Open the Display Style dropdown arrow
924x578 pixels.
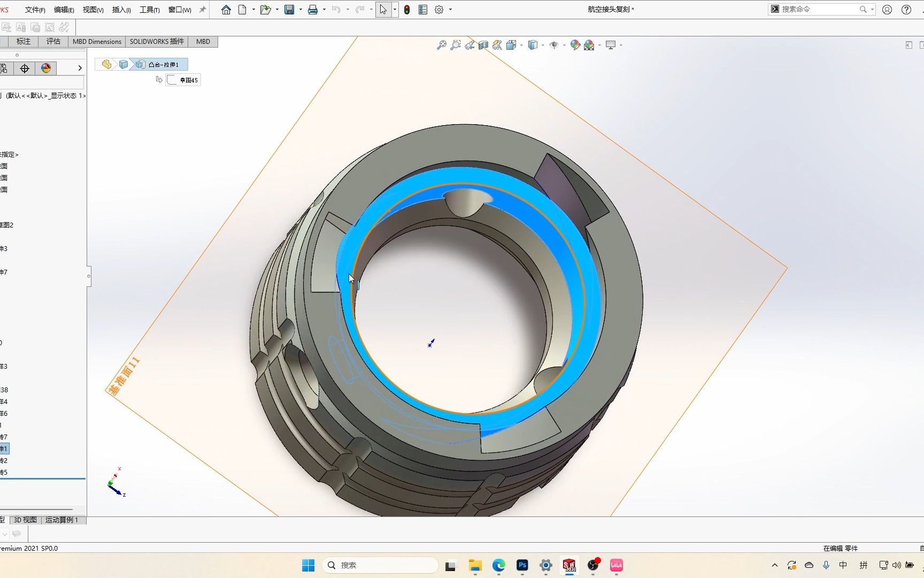pos(543,45)
